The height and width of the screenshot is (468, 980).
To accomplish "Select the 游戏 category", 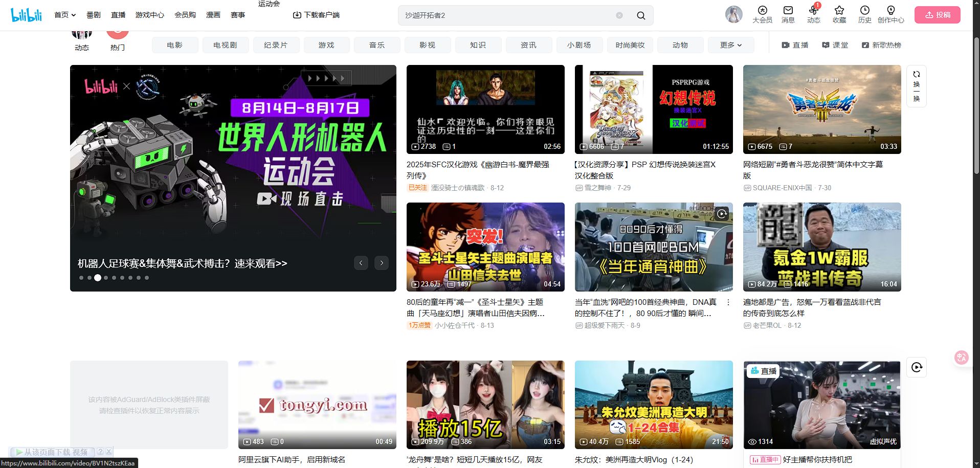I will click(x=326, y=45).
